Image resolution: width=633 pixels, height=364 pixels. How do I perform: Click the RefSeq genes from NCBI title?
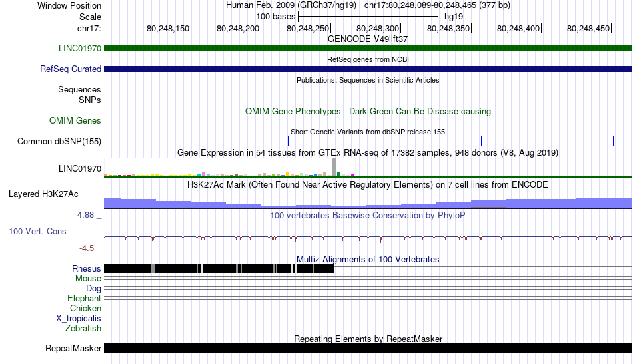click(368, 59)
